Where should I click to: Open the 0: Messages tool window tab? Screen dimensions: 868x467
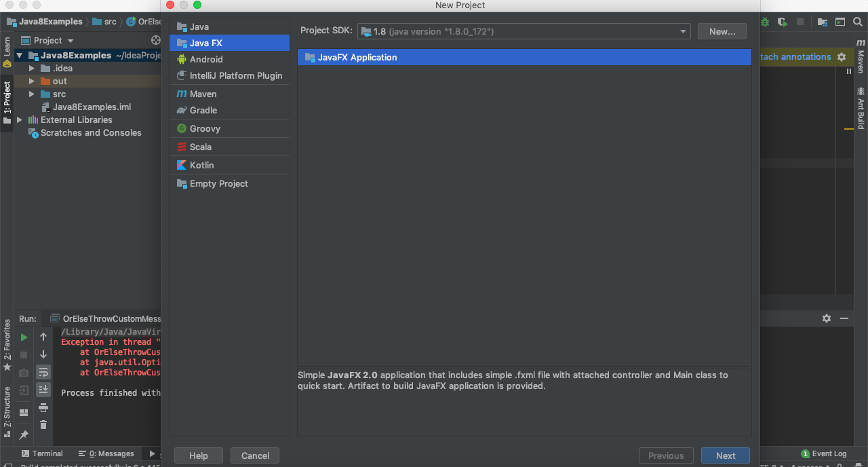click(106, 453)
